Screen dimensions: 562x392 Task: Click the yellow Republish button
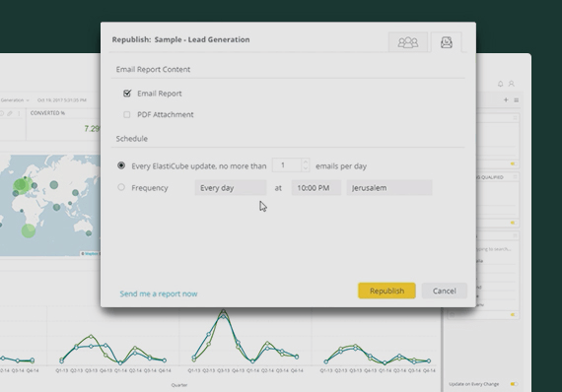(x=386, y=291)
